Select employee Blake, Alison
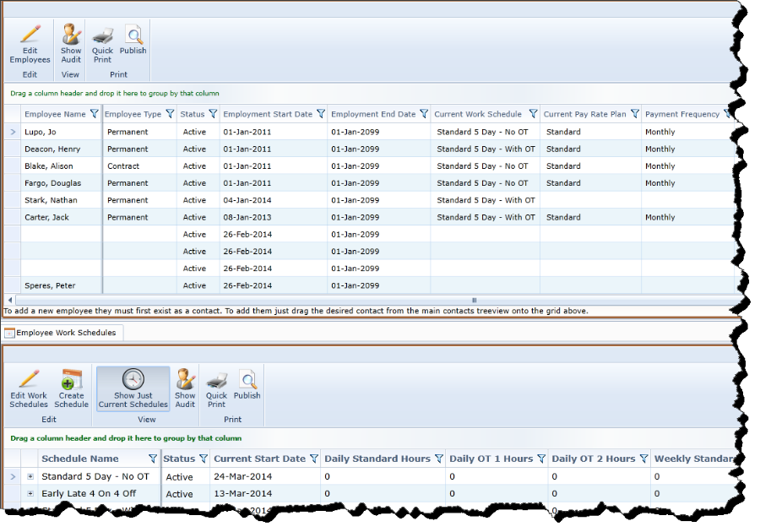The height and width of the screenshot is (532, 760). tap(49, 166)
